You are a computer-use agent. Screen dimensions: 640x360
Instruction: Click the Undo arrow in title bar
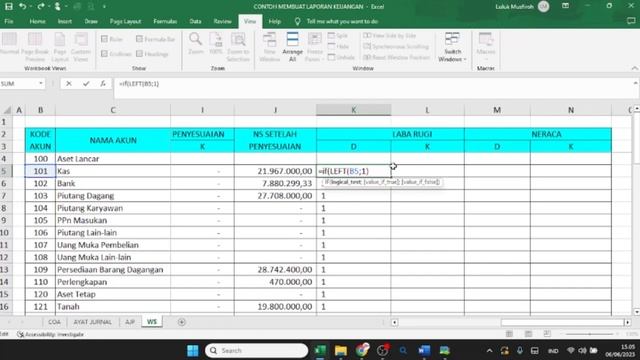pyautogui.click(x=22, y=7)
